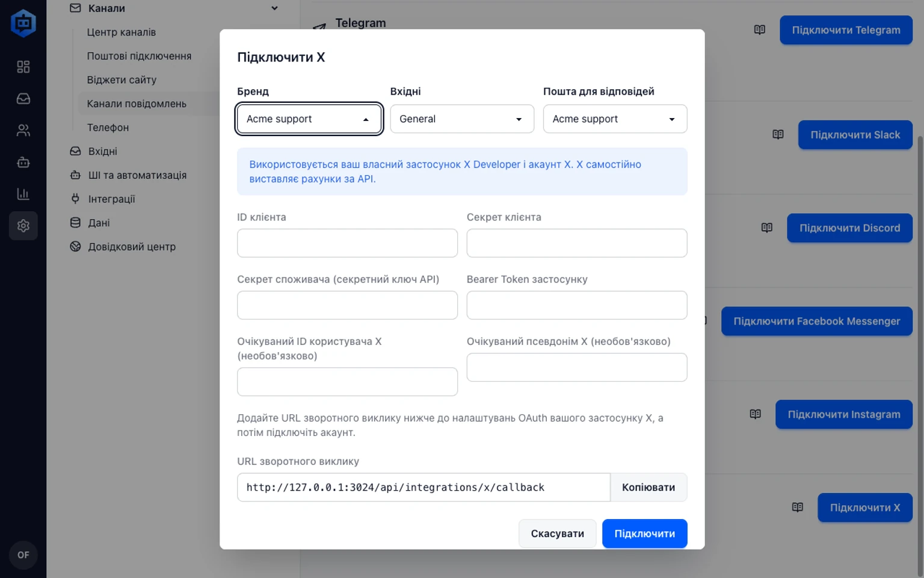Click the Підключити X dialog title
924x578 pixels.
coord(281,57)
